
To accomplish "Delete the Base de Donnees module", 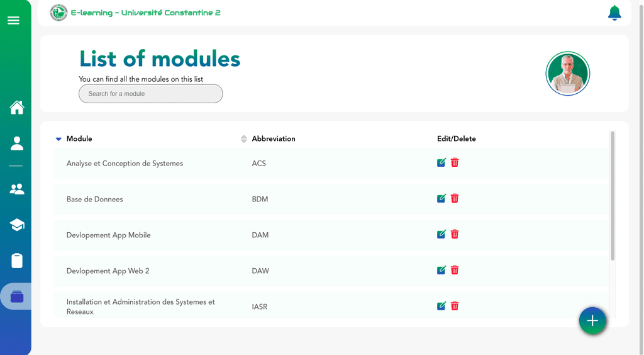I will click(x=455, y=198).
